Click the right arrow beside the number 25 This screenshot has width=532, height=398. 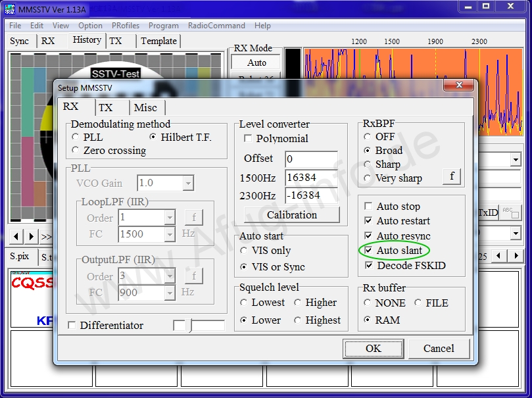(x=516, y=256)
